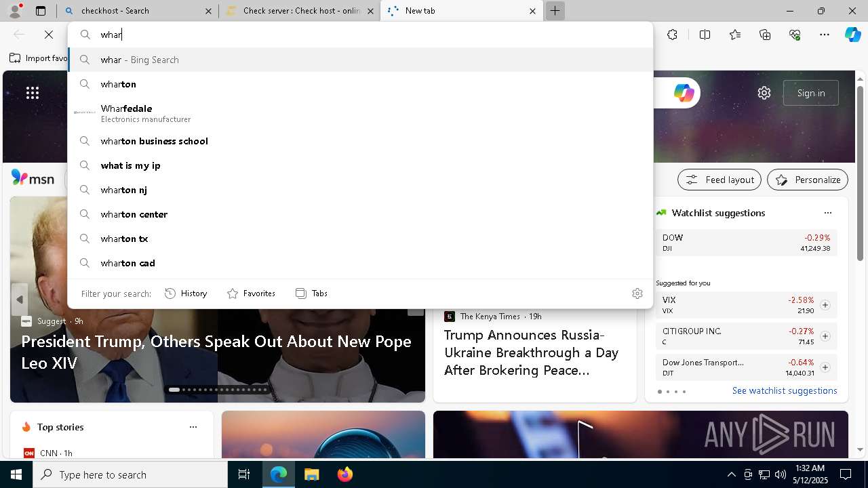Add Citigroup Inc. to watchlist
Image resolution: width=868 pixels, height=488 pixels.
[825, 336]
